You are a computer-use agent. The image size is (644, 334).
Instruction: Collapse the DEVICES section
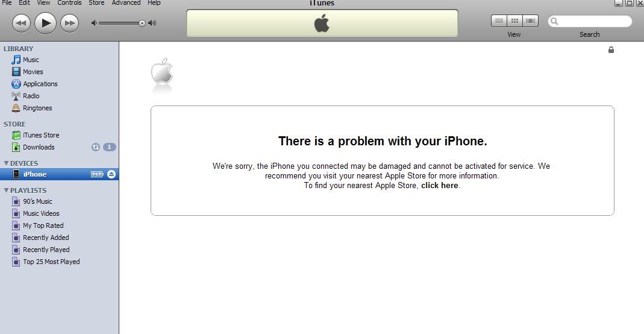point(6,163)
